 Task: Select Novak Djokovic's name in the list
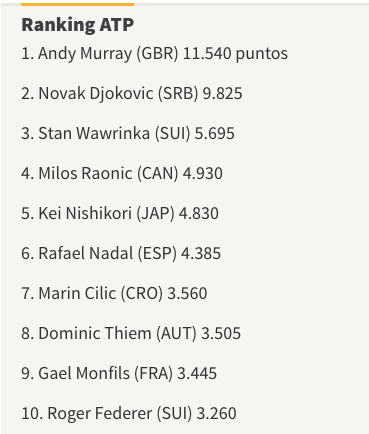click(96, 93)
